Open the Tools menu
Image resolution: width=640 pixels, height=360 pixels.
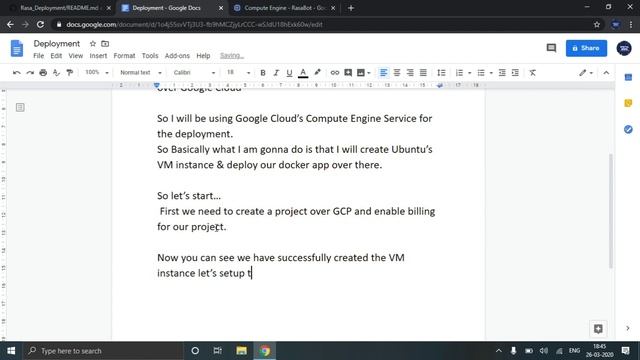[150, 56]
